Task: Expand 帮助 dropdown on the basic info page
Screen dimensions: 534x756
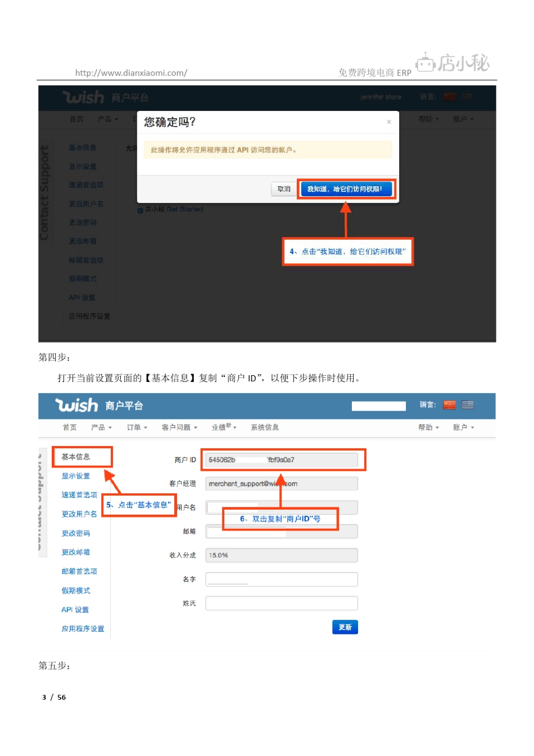Action: tap(428, 427)
